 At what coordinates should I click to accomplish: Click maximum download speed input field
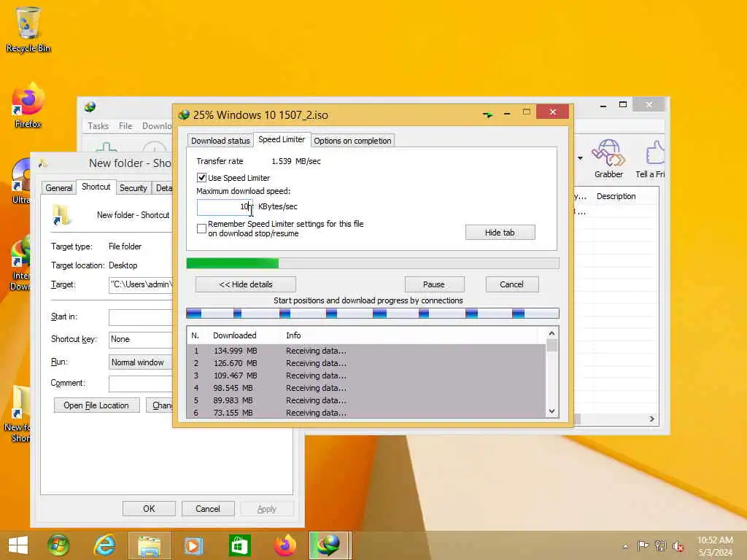point(225,206)
